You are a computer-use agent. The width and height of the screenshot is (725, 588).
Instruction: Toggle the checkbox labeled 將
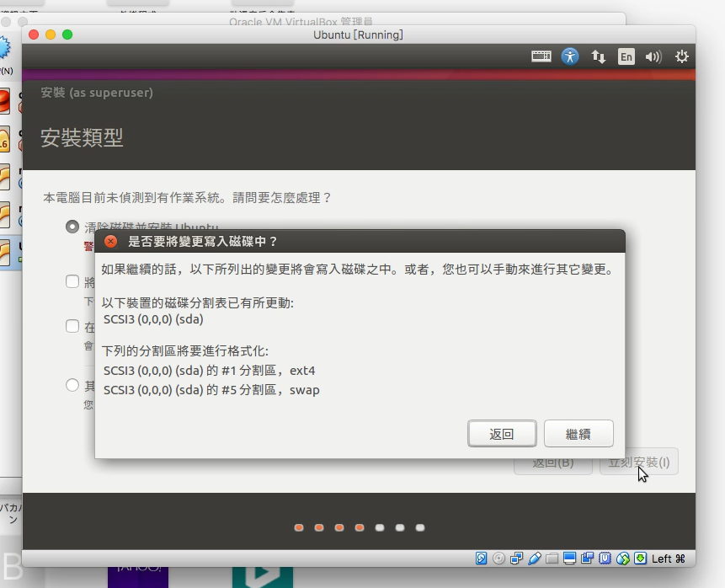(x=72, y=281)
